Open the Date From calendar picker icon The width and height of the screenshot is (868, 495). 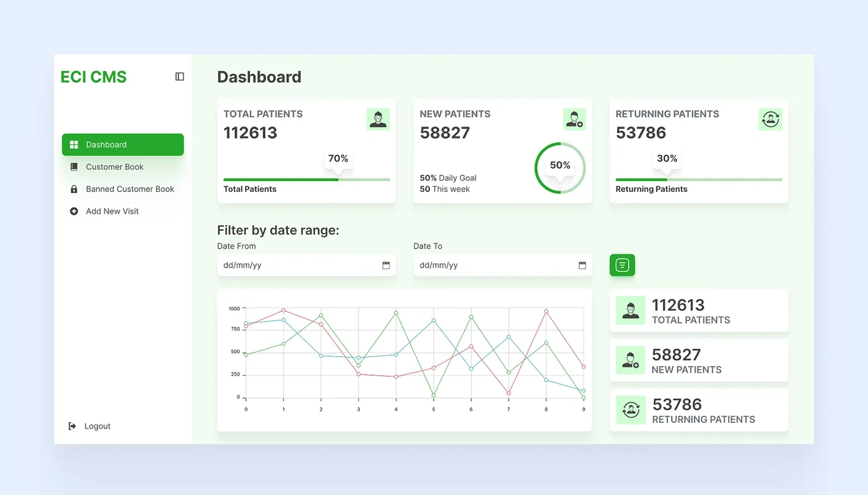tap(386, 265)
